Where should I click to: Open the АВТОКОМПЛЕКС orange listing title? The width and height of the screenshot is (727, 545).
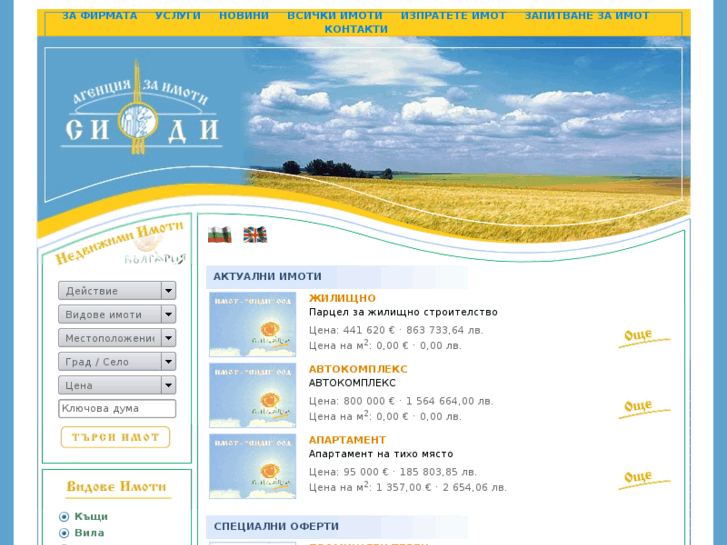coord(358,369)
